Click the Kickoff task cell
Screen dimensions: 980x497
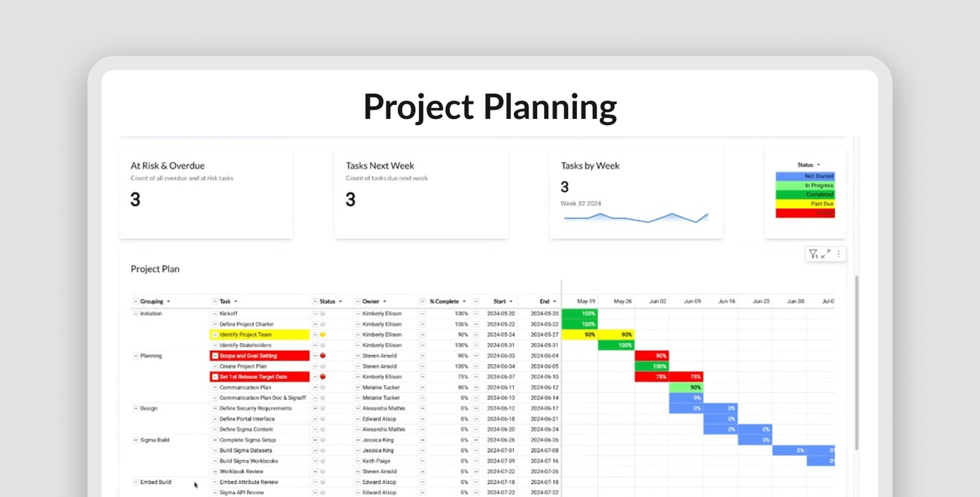(x=228, y=313)
